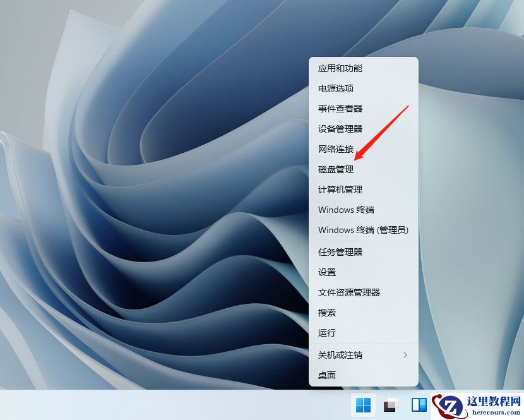Image resolution: width=524 pixels, height=420 pixels.
Task: Run Windows 终端 as 管理员
Action: click(358, 230)
